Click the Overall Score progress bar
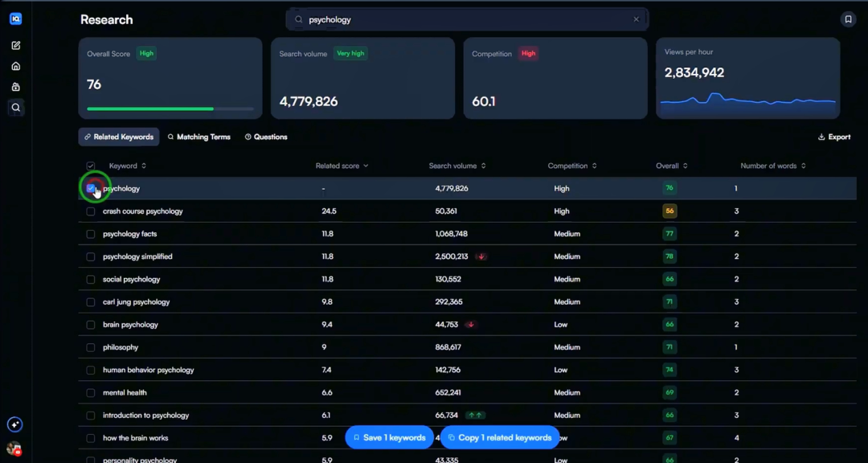 (x=170, y=109)
